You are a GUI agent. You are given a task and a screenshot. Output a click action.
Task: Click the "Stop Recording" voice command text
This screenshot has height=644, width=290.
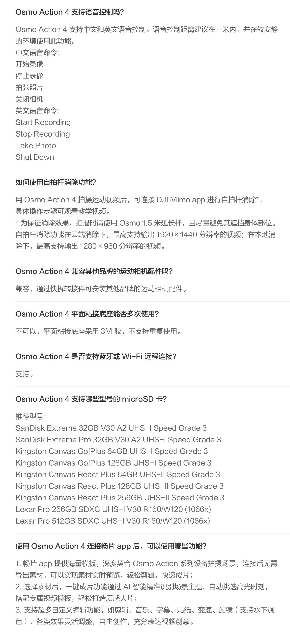click(43, 134)
